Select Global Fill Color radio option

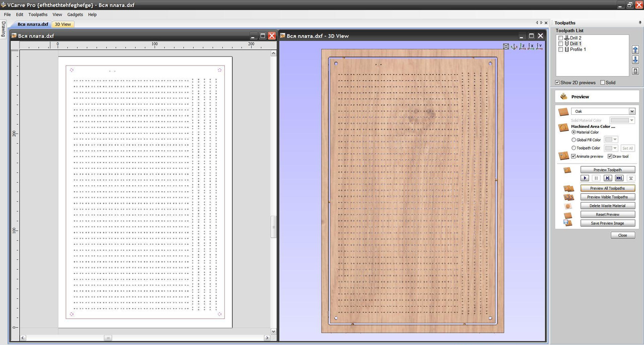coord(574,140)
